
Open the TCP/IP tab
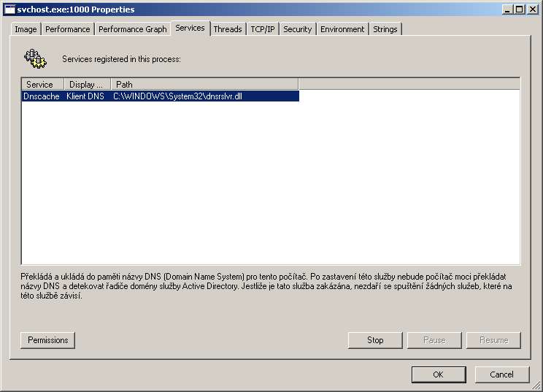point(263,29)
